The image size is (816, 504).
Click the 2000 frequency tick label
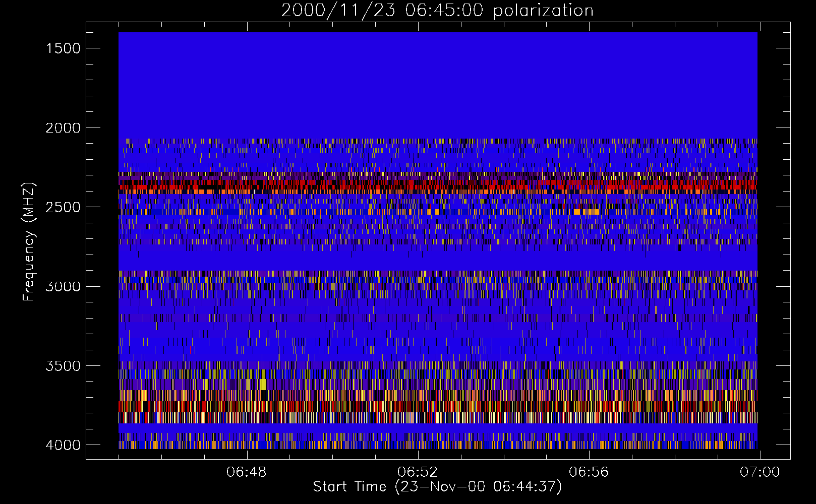pos(63,128)
